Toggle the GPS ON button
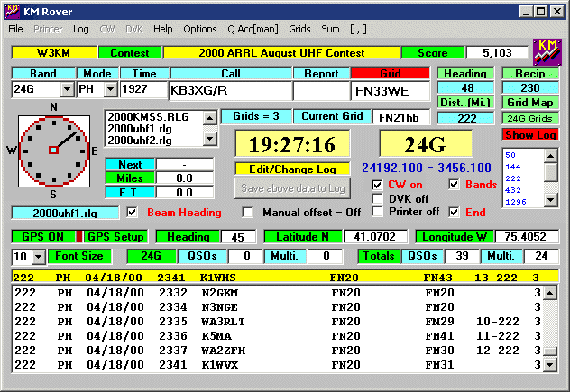The width and height of the screenshot is (570, 392). pyautogui.click(x=43, y=236)
